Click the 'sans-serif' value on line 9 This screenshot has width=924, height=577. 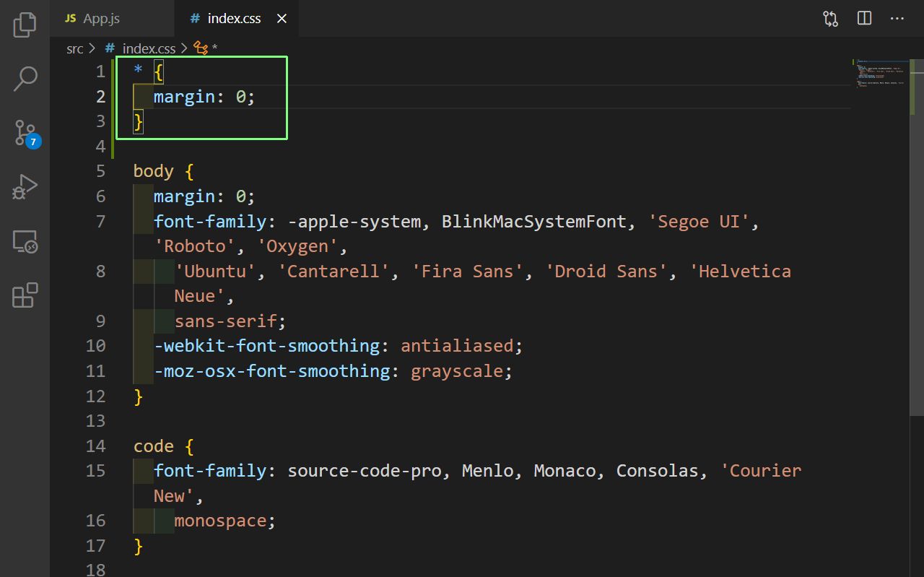tap(225, 321)
